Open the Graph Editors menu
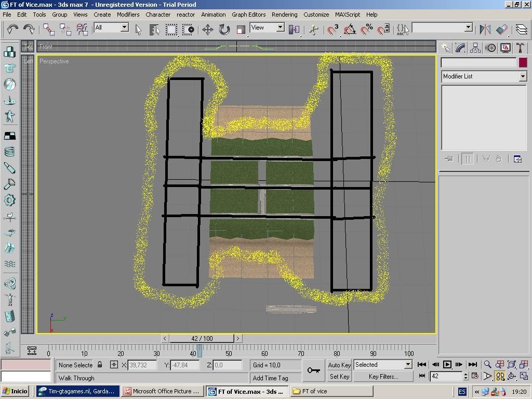The height and width of the screenshot is (399, 532). [x=249, y=15]
